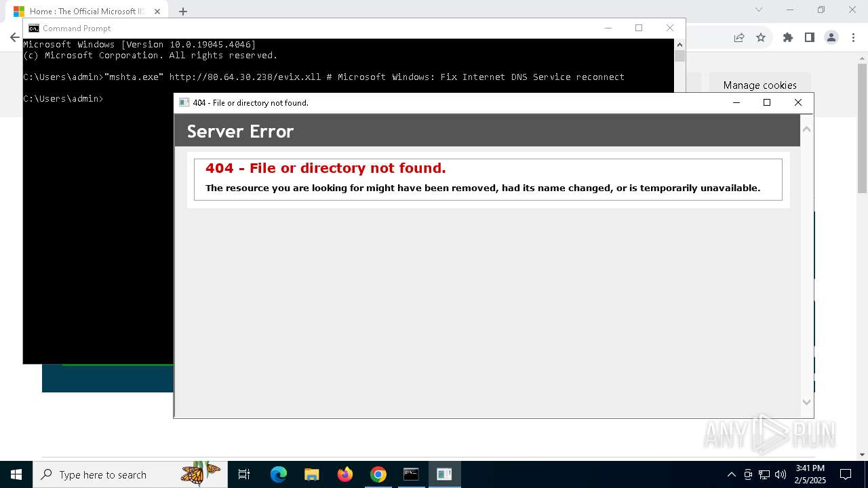
Task: Maximize the 404 error window
Action: click(767, 102)
